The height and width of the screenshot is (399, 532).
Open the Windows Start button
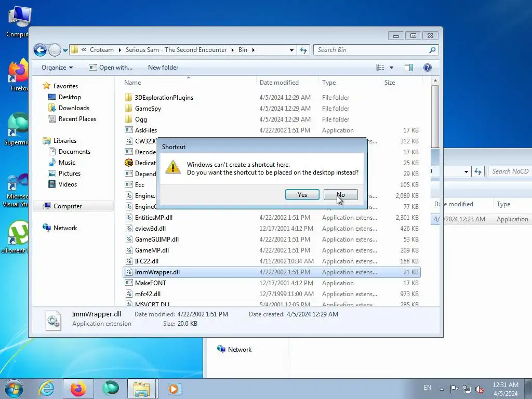coord(14,389)
